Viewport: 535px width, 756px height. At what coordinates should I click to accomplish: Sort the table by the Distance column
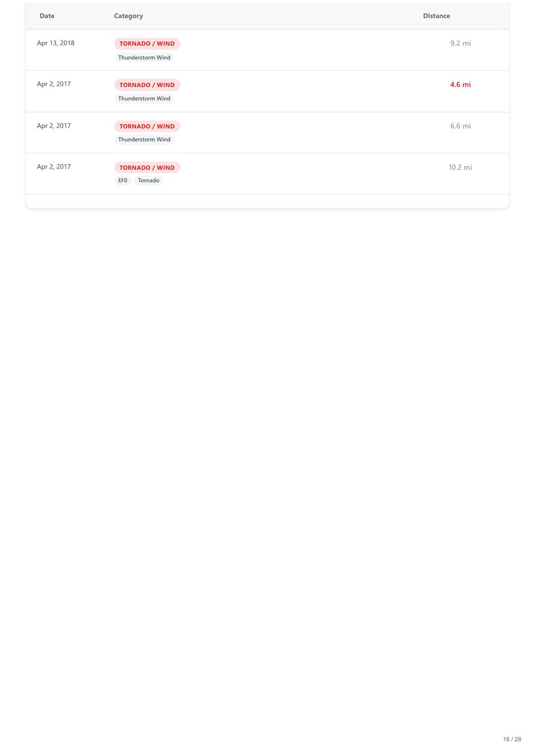tap(436, 16)
